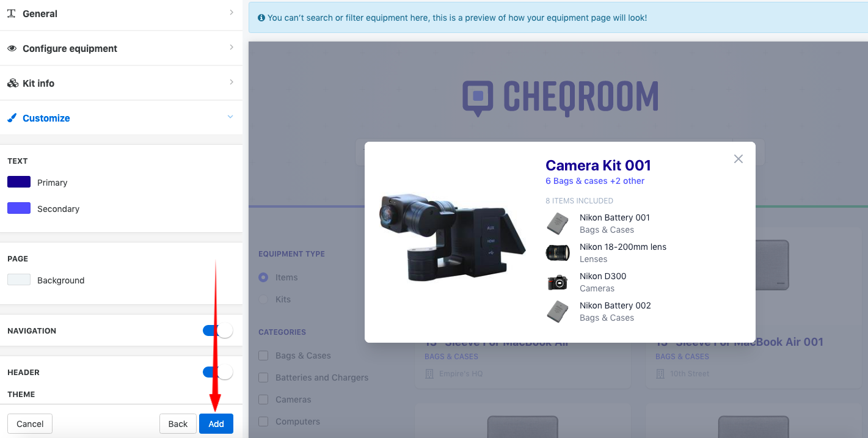Click the building icon beside 10th Street
The width and height of the screenshot is (868, 438).
click(660, 373)
